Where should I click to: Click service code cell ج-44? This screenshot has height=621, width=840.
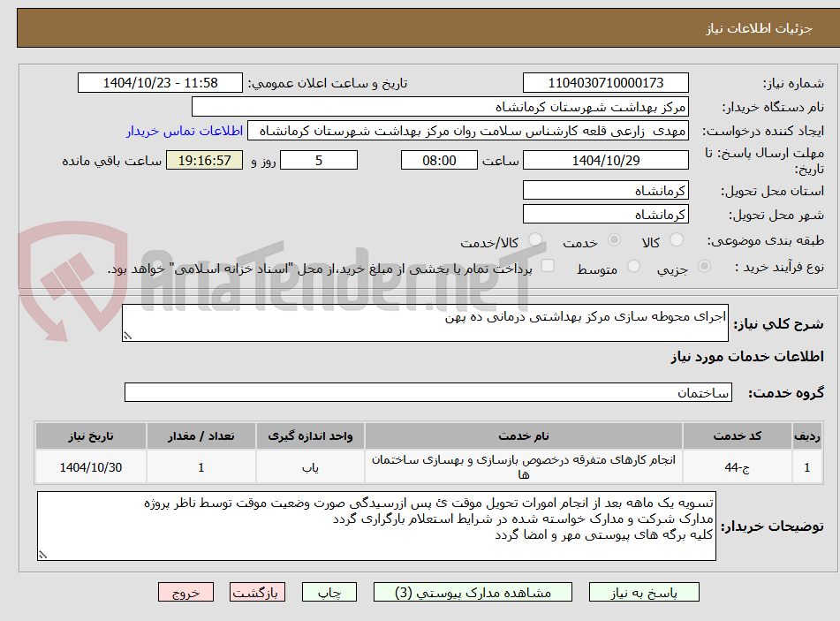738,467
